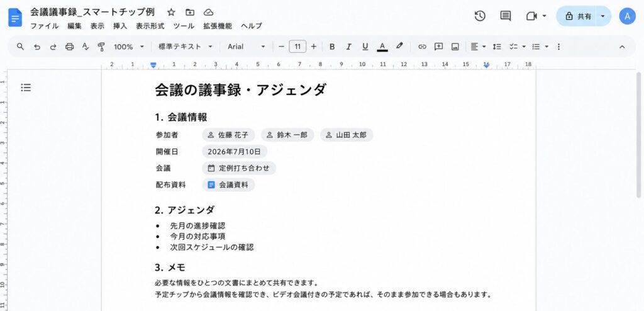This screenshot has width=644, height=311.
Task: Open the Google Docs home icon
Action: tap(15, 17)
